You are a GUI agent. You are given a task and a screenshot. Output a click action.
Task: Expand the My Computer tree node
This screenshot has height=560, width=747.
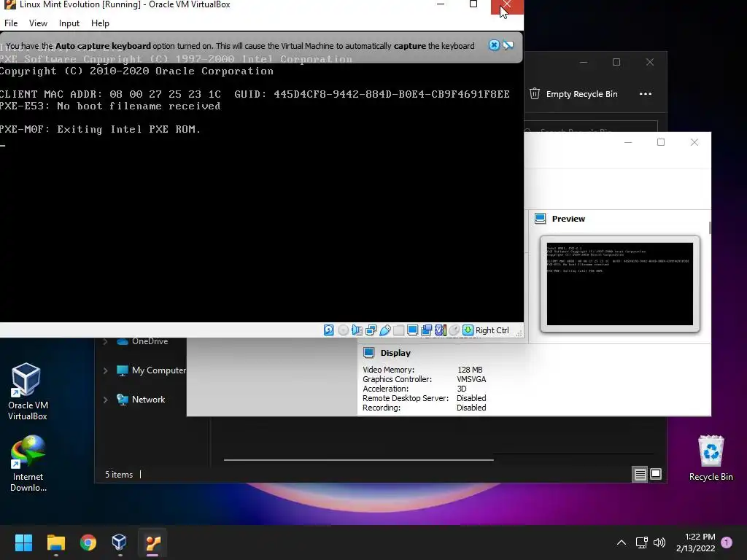105,370
